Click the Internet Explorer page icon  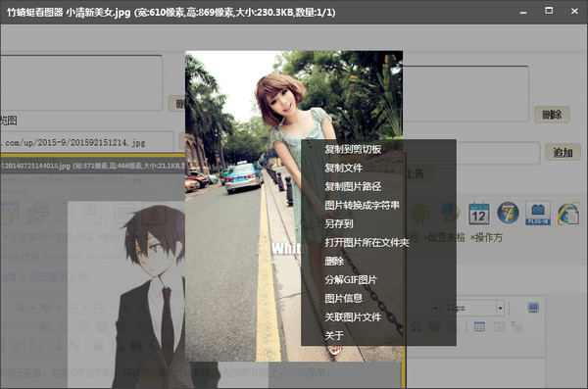point(568,214)
